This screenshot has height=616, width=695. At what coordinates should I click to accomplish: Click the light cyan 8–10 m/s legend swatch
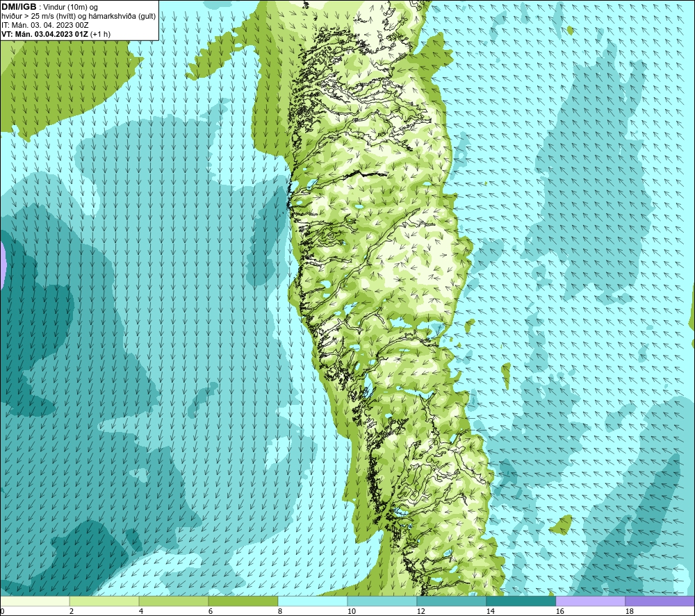(313, 601)
